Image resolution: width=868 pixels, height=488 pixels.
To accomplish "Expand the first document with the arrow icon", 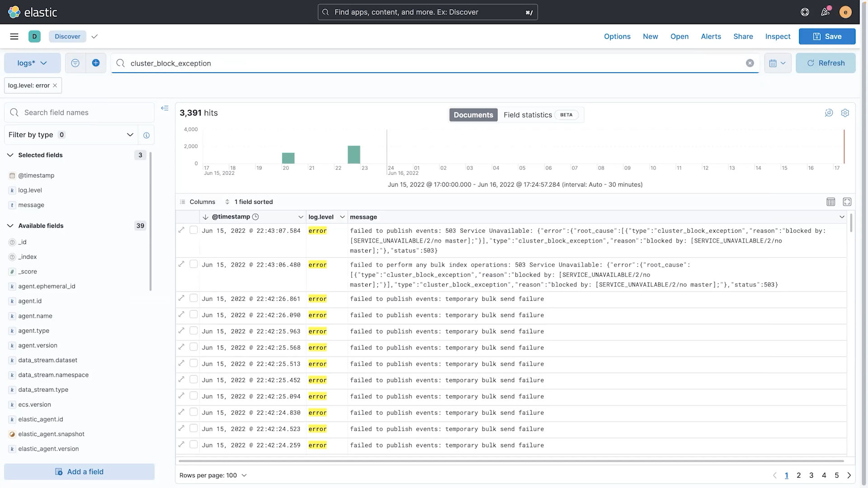I will coord(181,230).
